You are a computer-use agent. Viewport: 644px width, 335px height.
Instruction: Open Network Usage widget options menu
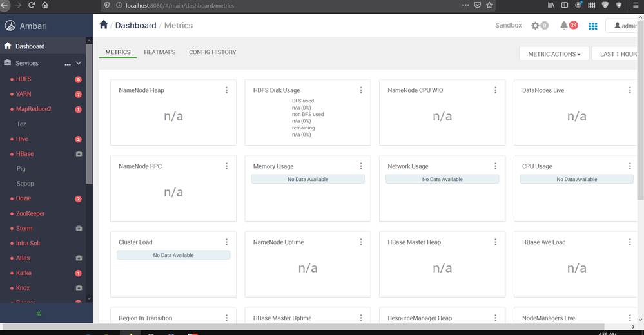tap(495, 166)
